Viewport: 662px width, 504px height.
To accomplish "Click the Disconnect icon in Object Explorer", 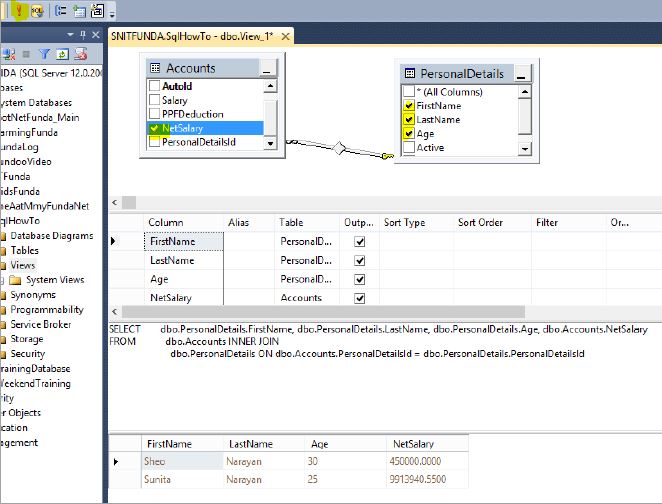I will click(8, 54).
